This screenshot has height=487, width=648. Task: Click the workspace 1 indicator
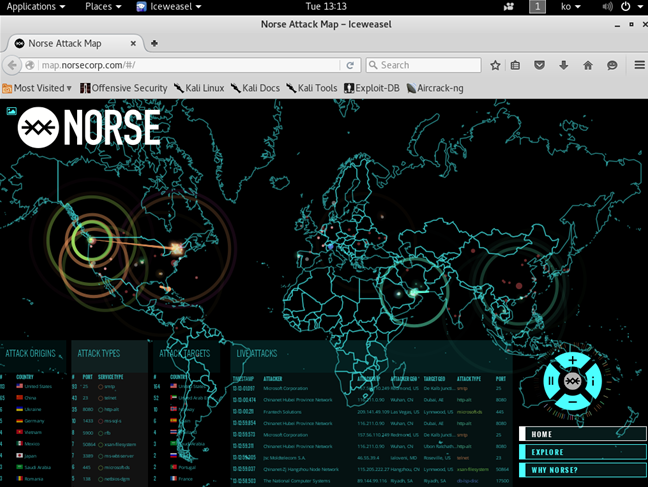coord(537,7)
